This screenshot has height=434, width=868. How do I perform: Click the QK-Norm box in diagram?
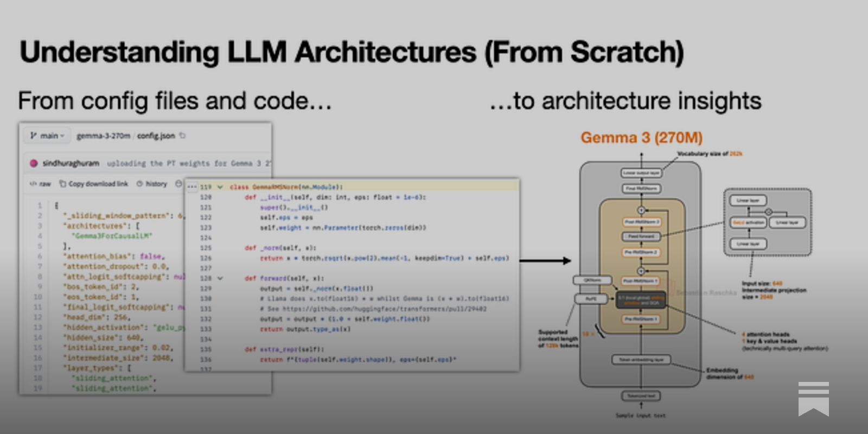pyautogui.click(x=592, y=280)
